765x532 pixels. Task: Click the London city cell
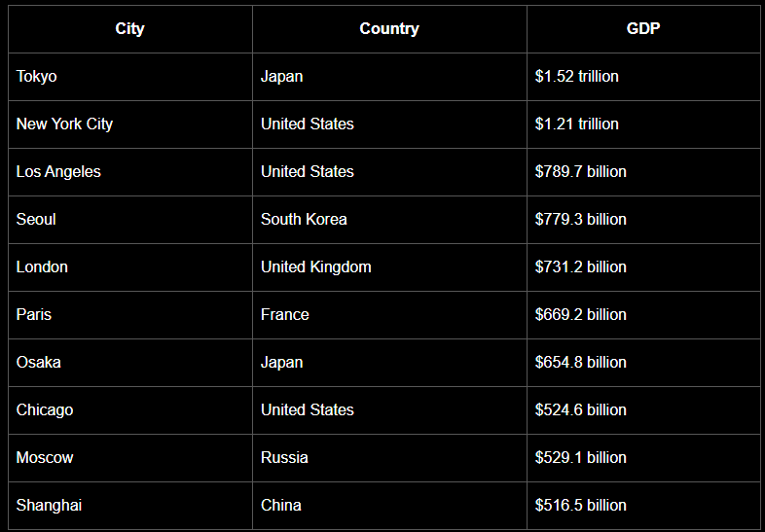pyautogui.click(x=42, y=267)
